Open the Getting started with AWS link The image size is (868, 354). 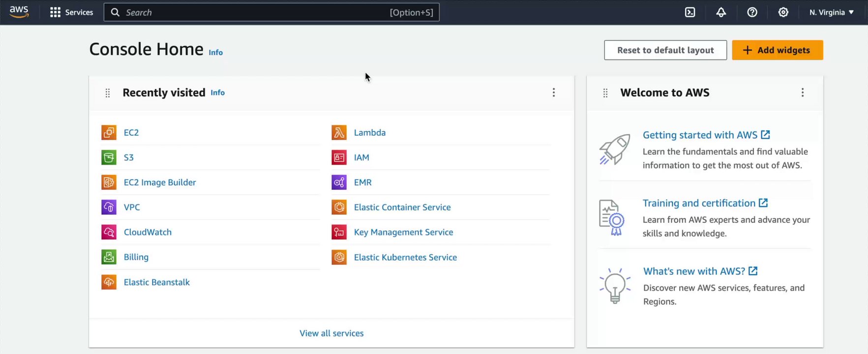click(x=700, y=135)
